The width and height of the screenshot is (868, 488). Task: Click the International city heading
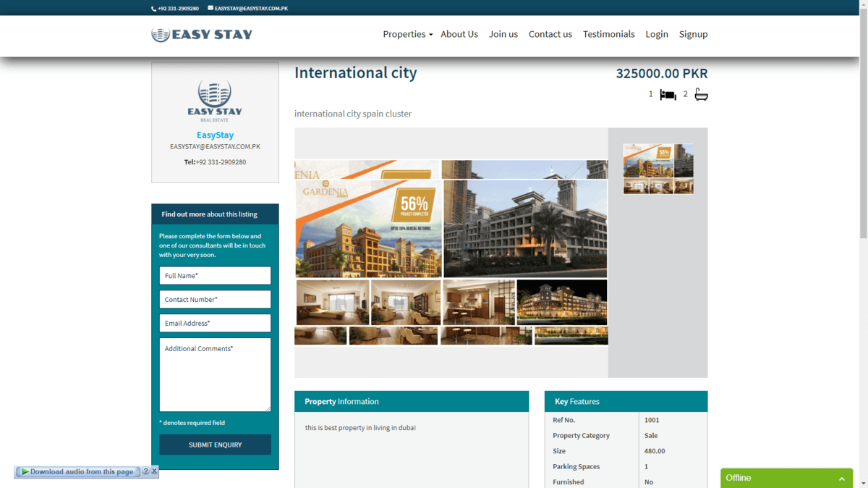pos(356,73)
